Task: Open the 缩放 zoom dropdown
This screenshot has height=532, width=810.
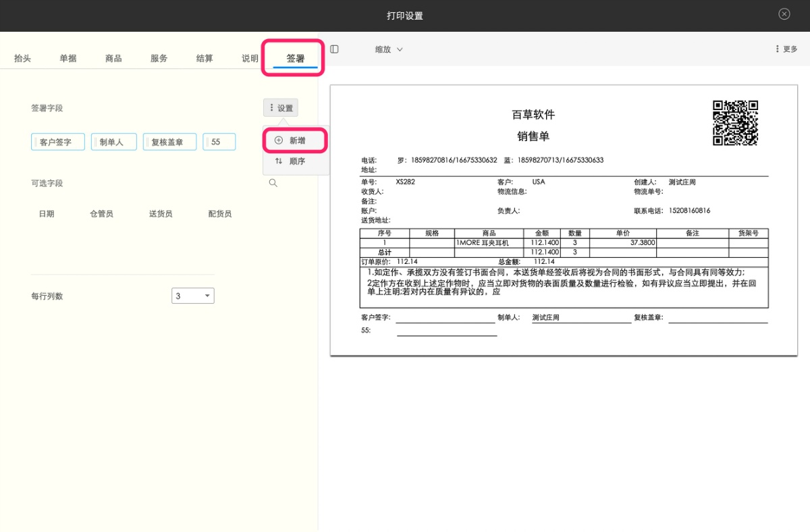Action: pyautogui.click(x=389, y=49)
